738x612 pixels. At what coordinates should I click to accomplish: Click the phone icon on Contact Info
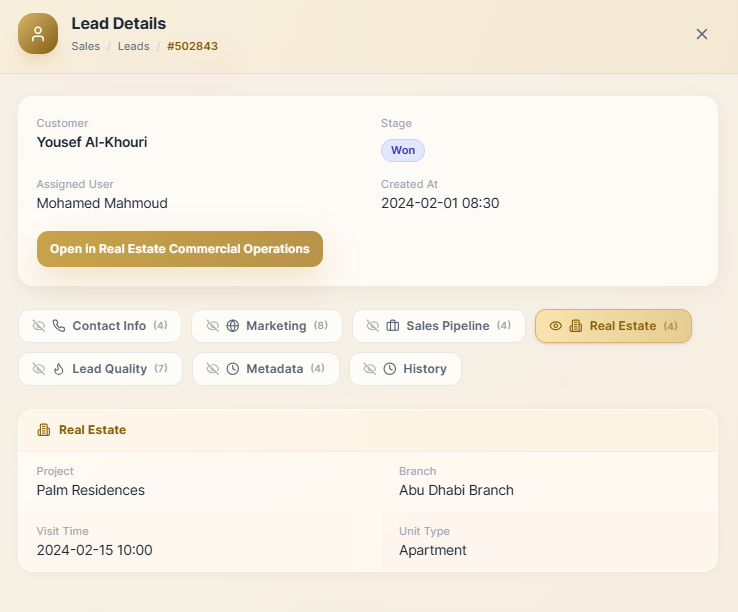pyautogui.click(x=59, y=326)
